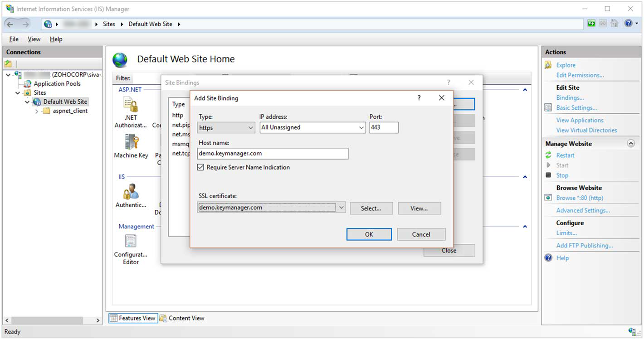Click View Virtual Directories link

coord(587,130)
